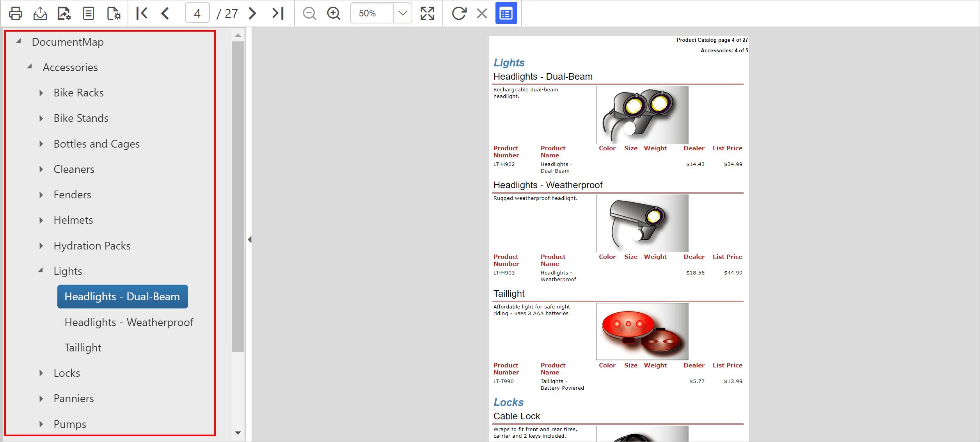Screen dimensions: 980x442
Task: Zoom out the report
Action: pyautogui.click(x=309, y=13)
